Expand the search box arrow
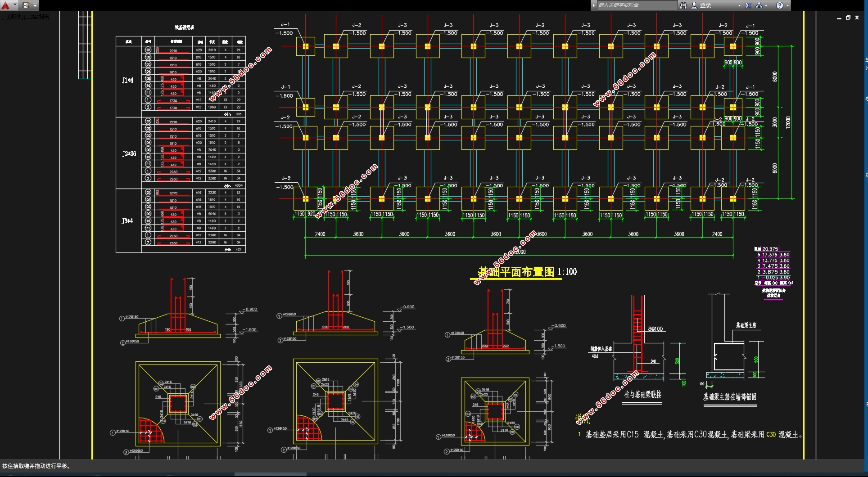 pyautogui.click(x=594, y=5)
